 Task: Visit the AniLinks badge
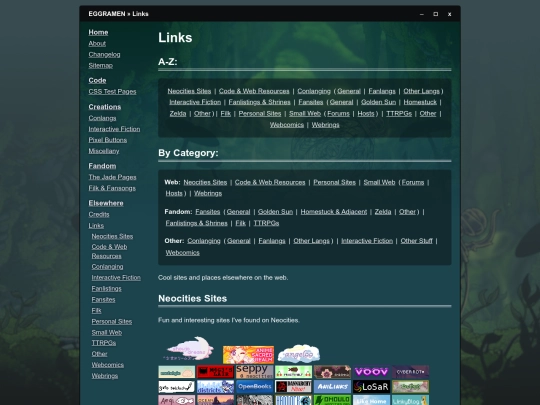[332, 386]
